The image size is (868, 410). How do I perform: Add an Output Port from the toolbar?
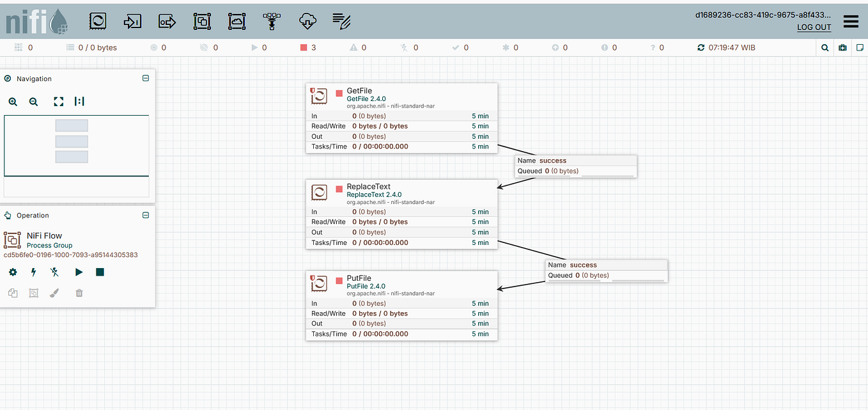point(167,20)
